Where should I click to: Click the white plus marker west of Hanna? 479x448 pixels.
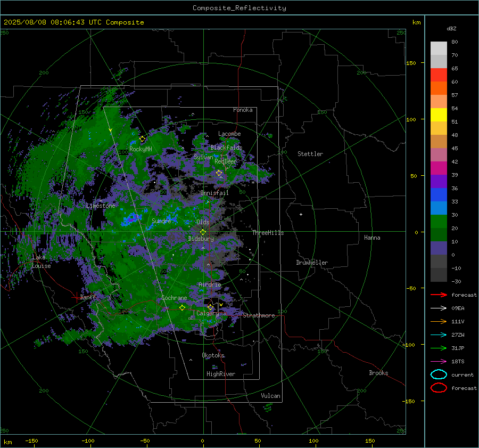(x=301, y=214)
